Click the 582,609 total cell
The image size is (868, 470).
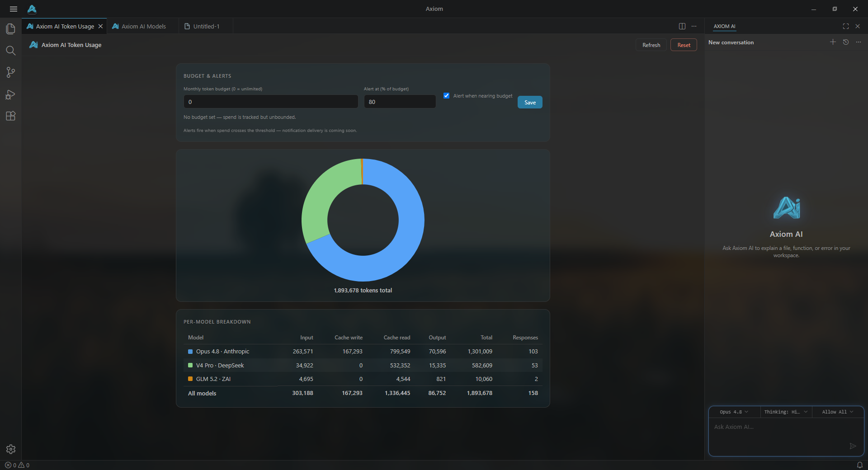[482, 365]
